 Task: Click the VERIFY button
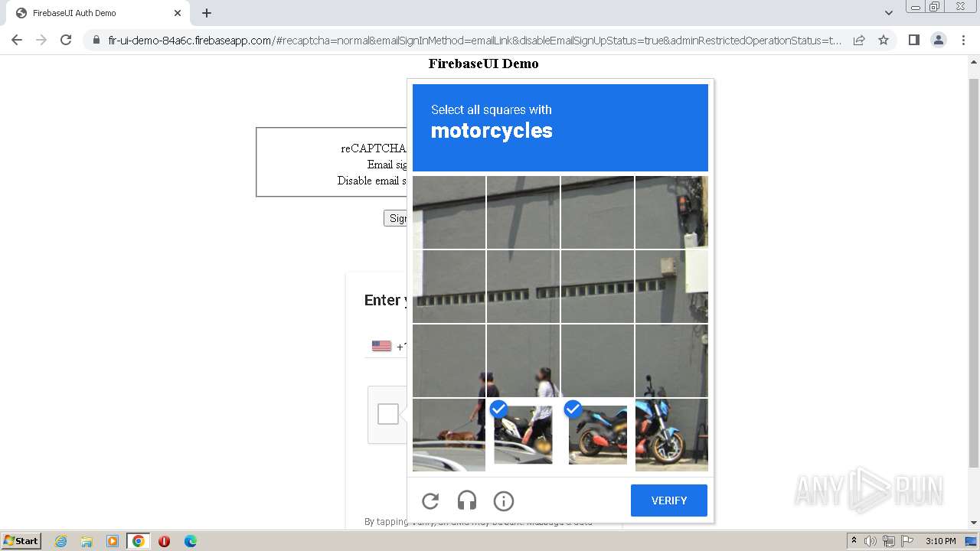coord(669,500)
